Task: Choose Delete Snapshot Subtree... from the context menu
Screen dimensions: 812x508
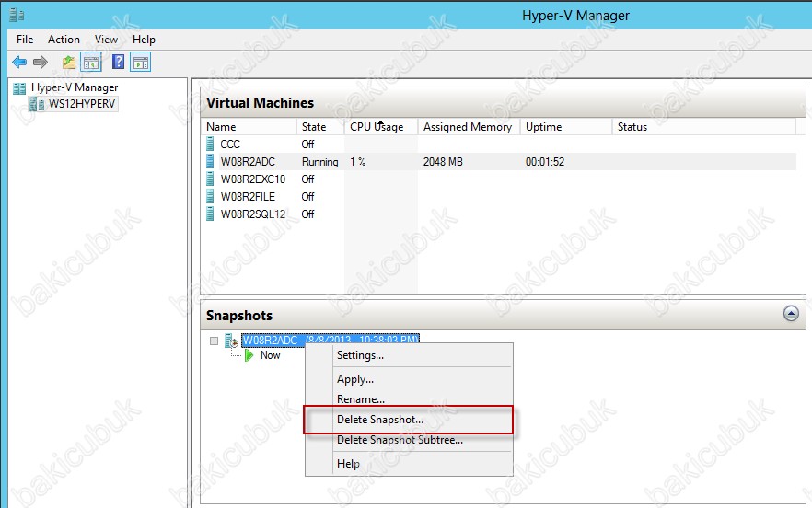Action: [409, 440]
